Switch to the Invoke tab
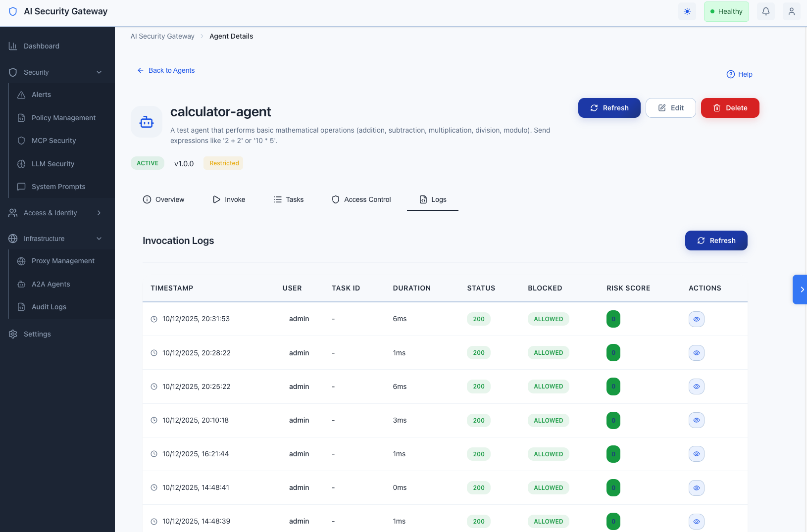This screenshot has height=532, width=807. tap(229, 199)
